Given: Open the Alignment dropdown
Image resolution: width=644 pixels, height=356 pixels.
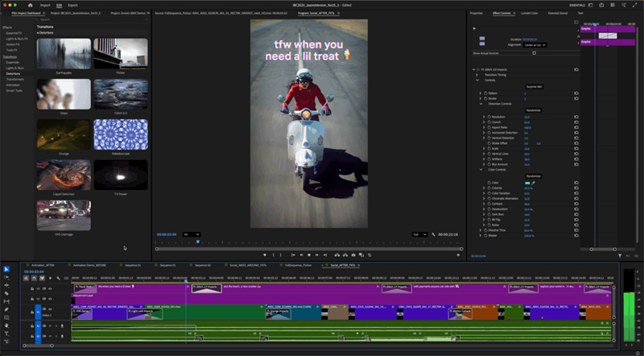Looking at the screenshot, I should click(535, 46).
